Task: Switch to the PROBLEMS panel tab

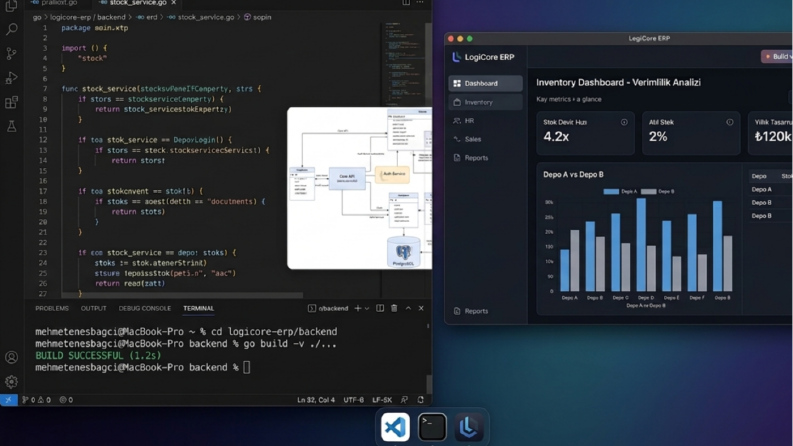Action: pos(52,308)
